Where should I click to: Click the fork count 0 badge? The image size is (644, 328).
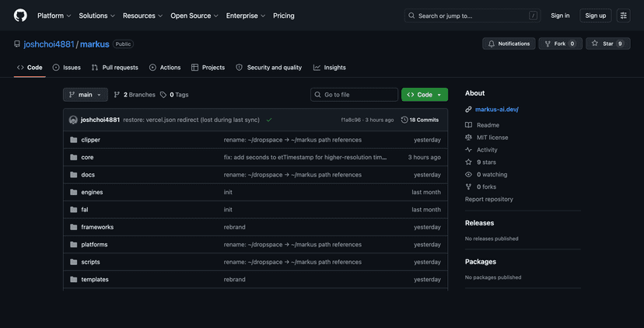click(572, 44)
